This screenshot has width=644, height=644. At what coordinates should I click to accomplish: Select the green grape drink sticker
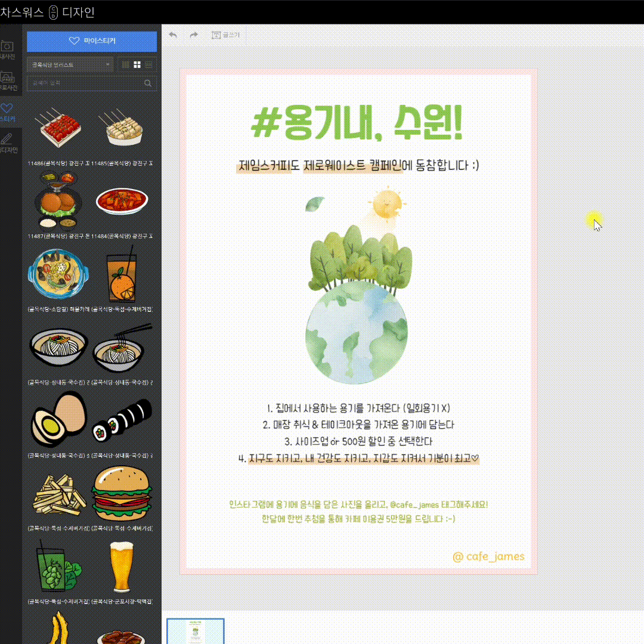pyautogui.click(x=58, y=566)
